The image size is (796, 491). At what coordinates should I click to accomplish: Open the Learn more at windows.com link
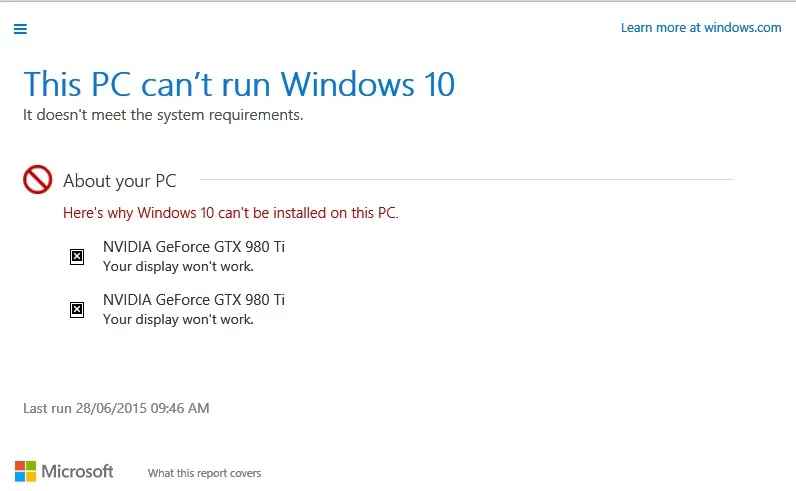(701, 27)
